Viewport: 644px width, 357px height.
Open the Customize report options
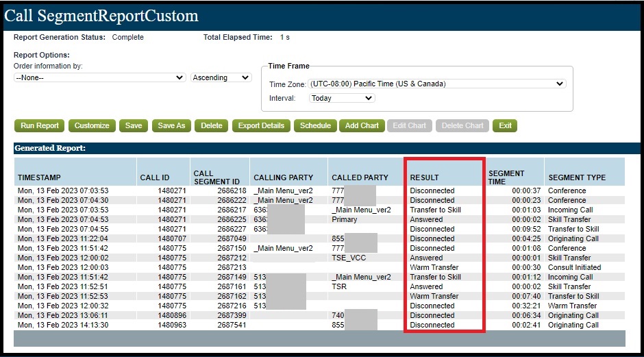coord(92,125)
